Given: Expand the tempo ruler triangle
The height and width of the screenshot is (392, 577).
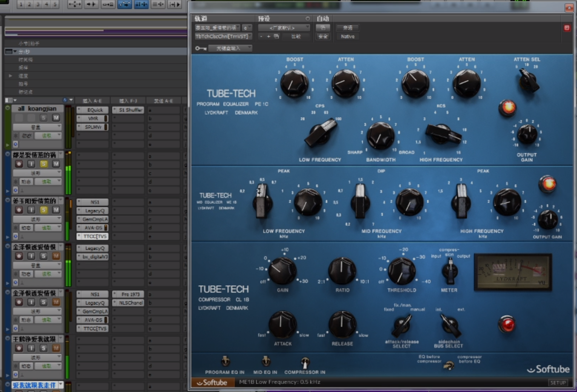Looking at the screenshot, I should 10,76.
